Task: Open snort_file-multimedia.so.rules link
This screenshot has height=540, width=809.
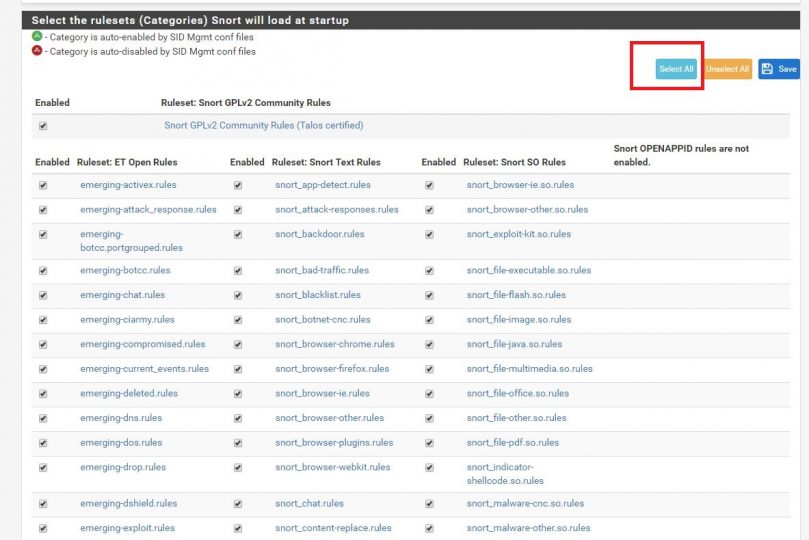Action: (x=529, y=369)
